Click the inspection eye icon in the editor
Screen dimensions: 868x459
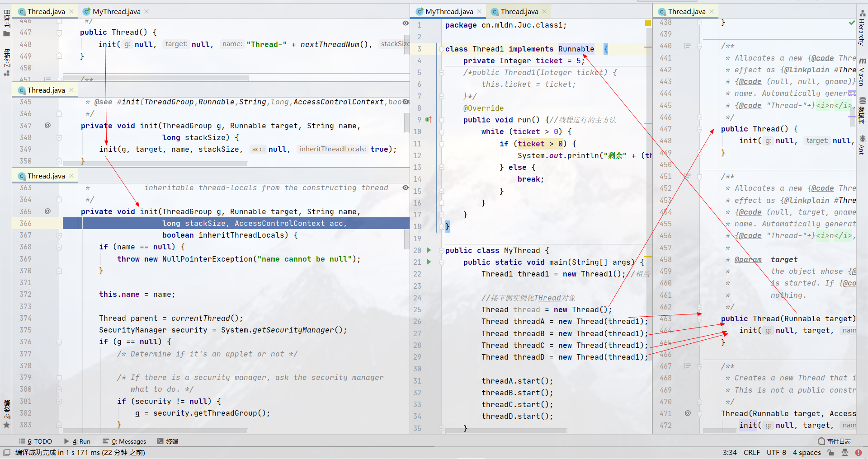(405, 23)
